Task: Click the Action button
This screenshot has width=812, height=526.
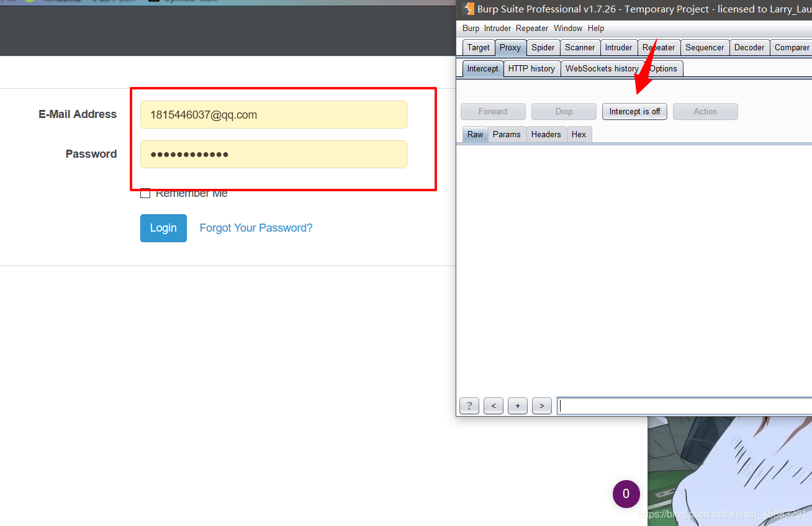Action: (x=705, y=112)
